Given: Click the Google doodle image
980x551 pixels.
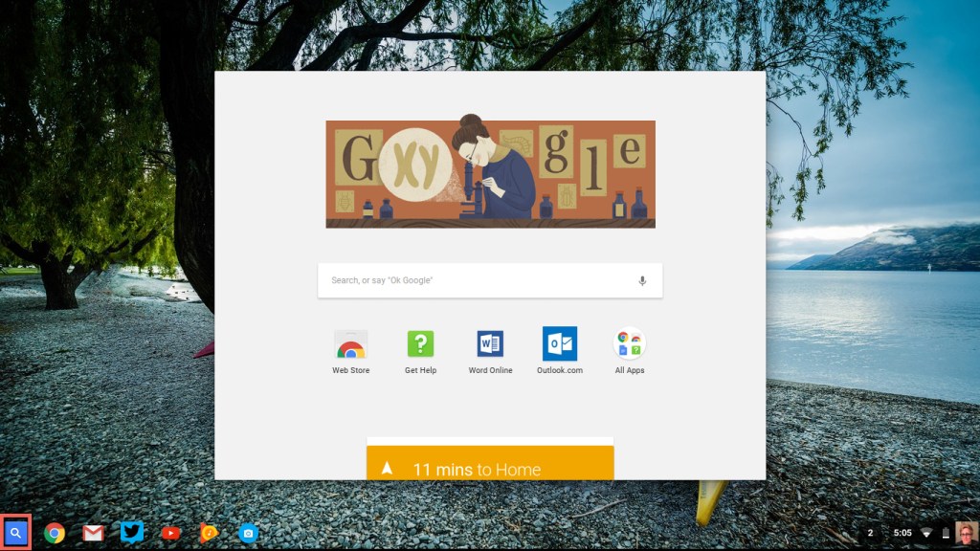Looking at the screenshot, I should 490,173.
